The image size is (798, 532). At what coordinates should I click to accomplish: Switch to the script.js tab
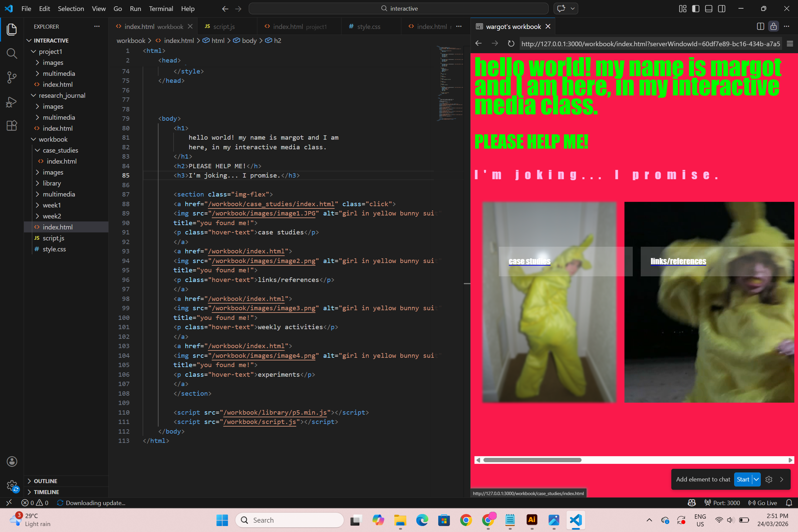223,27
